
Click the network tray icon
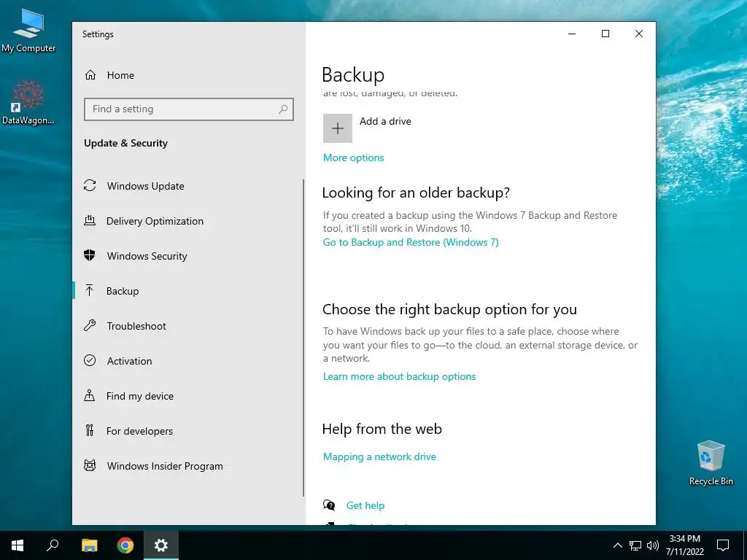[635, 545]
